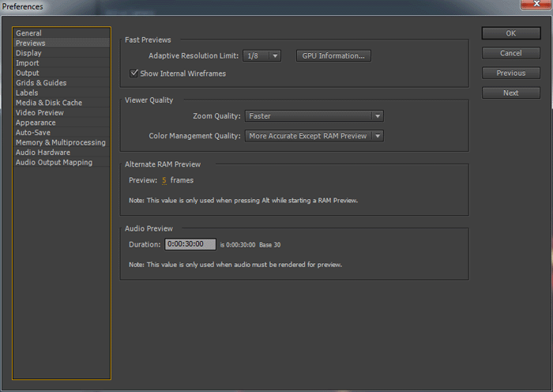Open Audio Output Mapping preferences

(54, 162)
